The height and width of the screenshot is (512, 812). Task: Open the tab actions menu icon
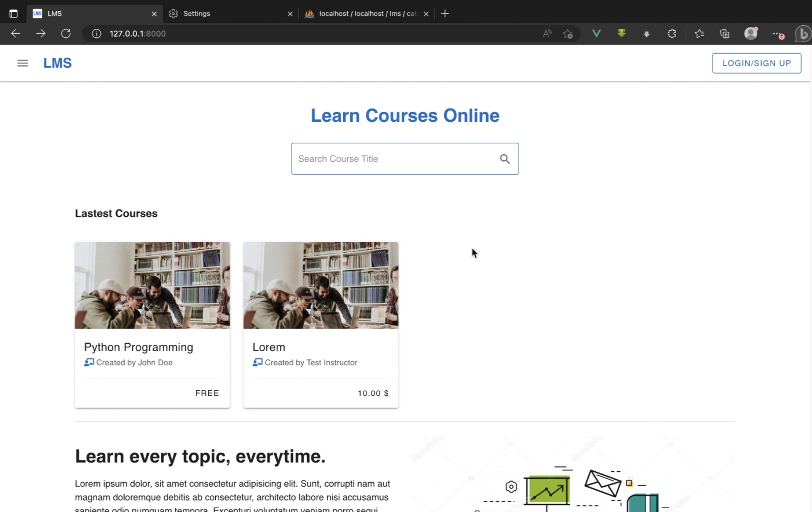pos(13,13)
